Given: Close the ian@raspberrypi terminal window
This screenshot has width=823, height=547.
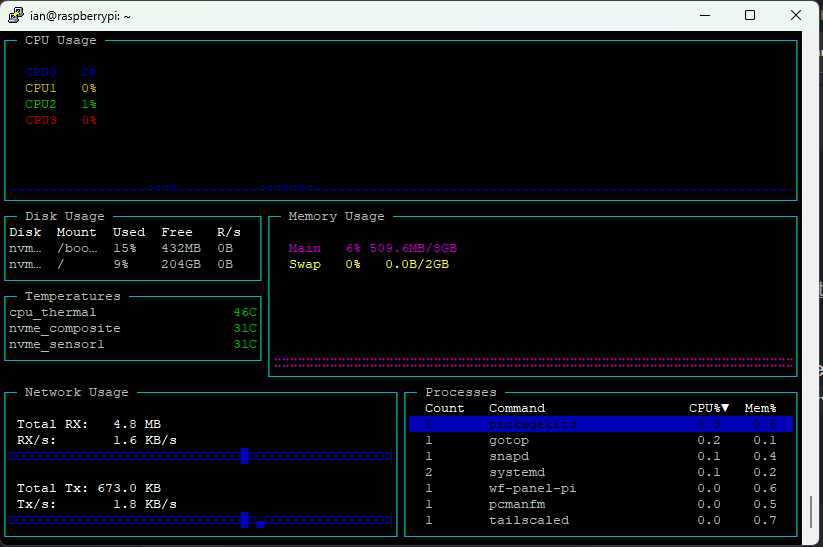Looking at the screenshot, I should pos(796,15).
